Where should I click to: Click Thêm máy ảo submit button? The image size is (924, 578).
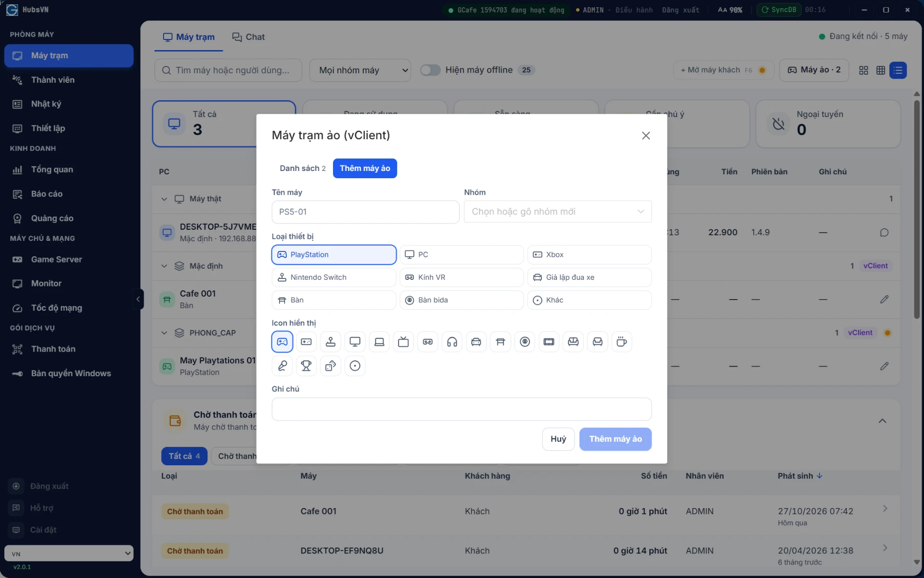click(616, 439)
